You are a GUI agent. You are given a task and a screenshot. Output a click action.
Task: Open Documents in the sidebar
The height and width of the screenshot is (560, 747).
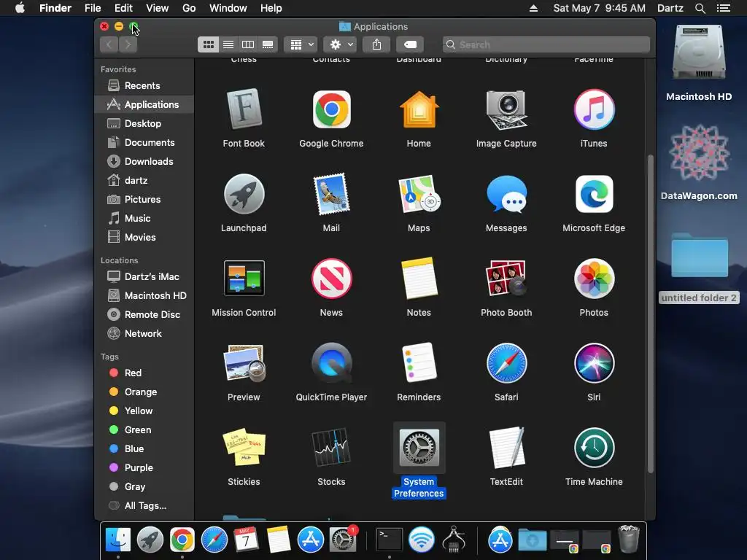click(x=144, y=142)
